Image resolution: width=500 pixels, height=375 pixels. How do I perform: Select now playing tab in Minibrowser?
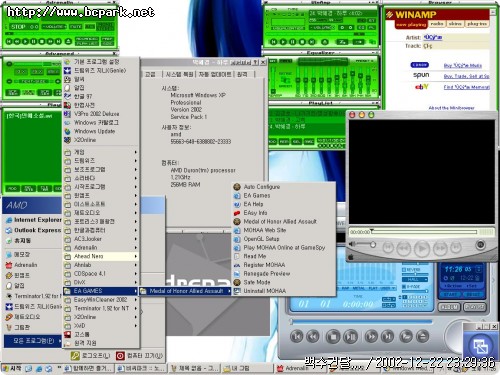(411, 24)
